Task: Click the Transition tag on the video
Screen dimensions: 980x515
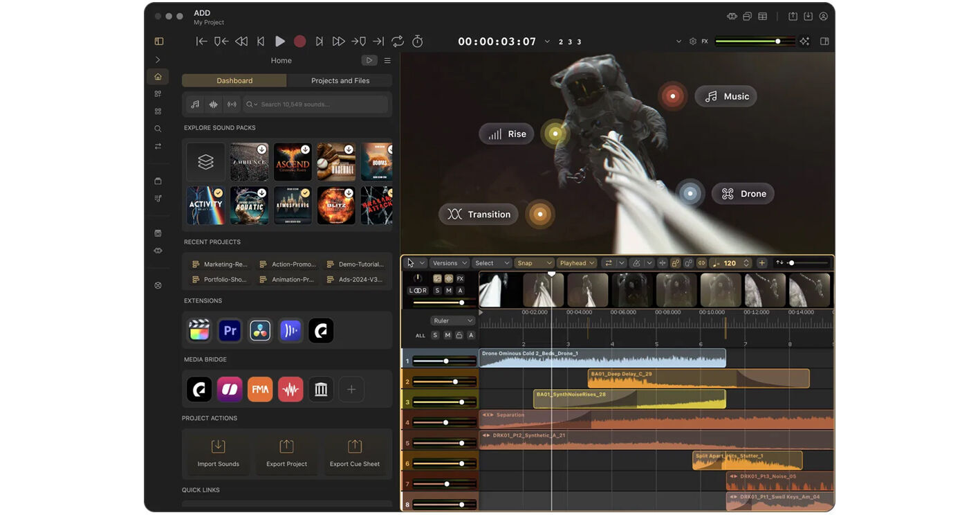Action: click(x=479, y=215)
